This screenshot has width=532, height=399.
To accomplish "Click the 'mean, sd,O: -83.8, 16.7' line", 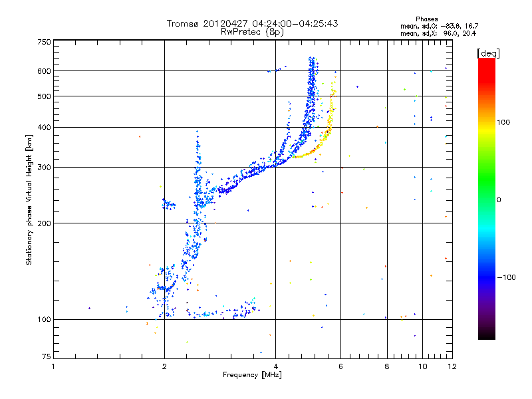I will 440,26.
